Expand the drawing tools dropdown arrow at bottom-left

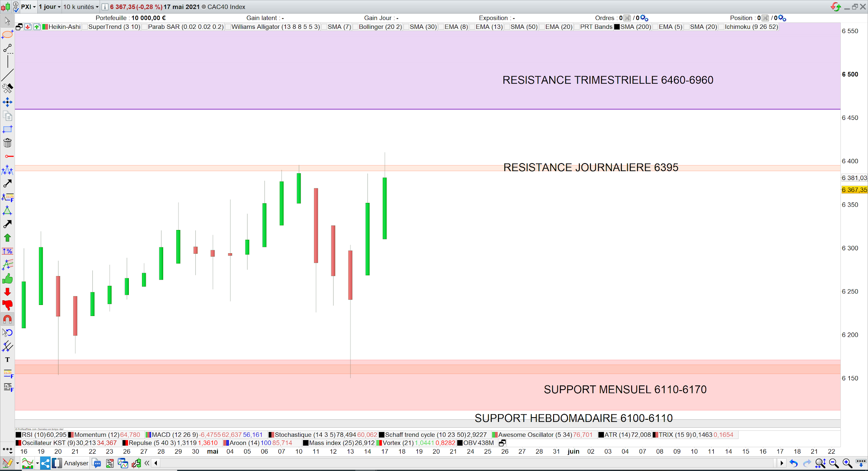[17, 463]
